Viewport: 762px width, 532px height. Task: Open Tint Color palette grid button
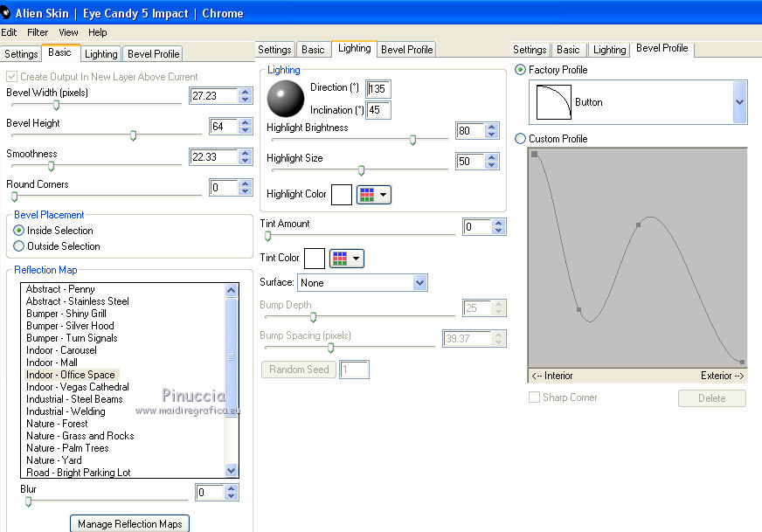[x=340, y=259]
